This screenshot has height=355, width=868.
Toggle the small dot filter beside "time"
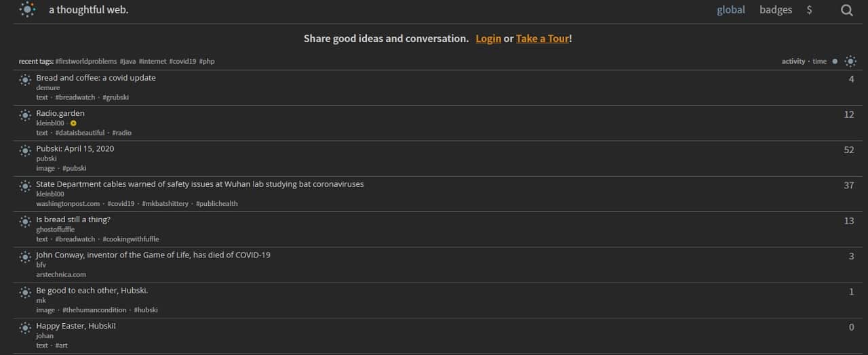(835, 62)
